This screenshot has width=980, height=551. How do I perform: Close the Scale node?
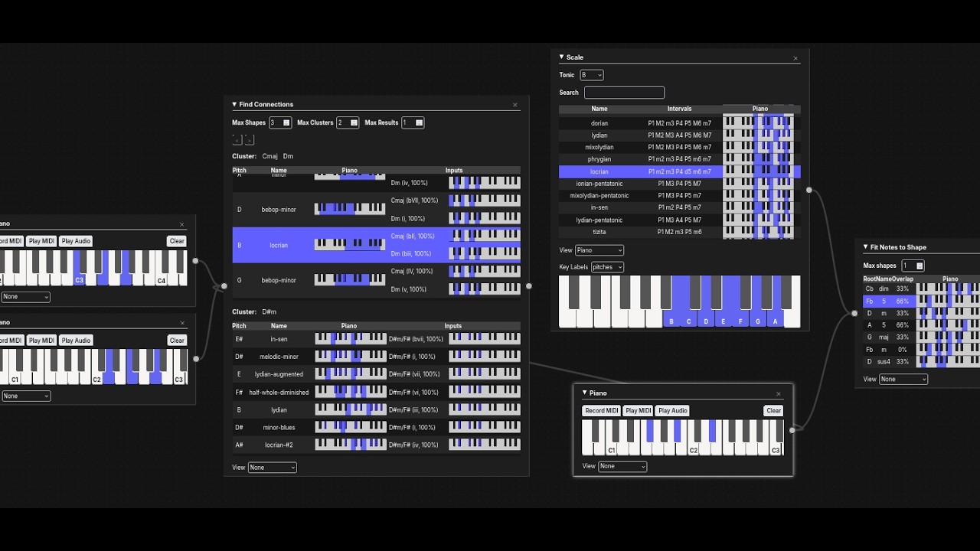(795, 58)
